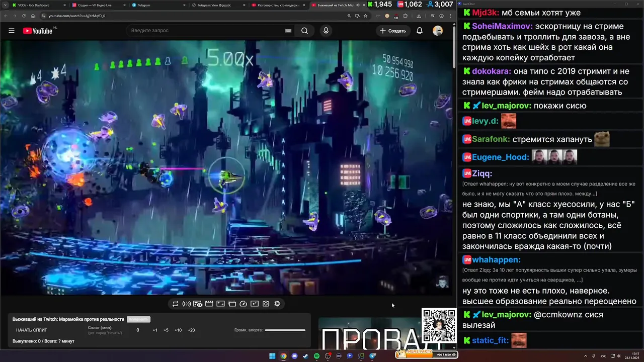Open the on-screen keyboard in search box
The width and height of the screenshot is (644, 362).
288,31
